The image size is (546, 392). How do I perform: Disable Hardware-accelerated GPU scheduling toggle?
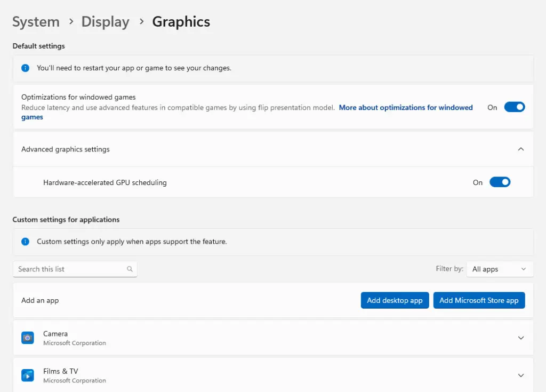[x=500, y=182]
